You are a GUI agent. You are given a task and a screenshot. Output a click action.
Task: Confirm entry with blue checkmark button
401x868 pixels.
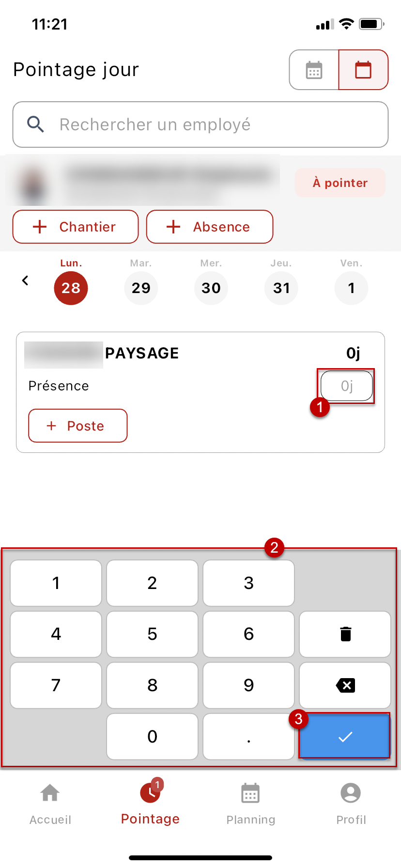345,736
